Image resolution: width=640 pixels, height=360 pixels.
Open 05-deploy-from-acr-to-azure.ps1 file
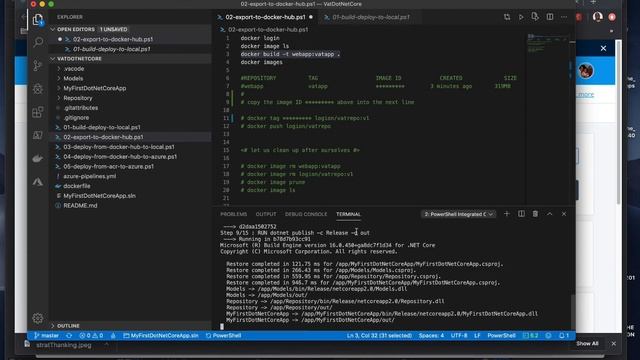[x=109, y=167]
